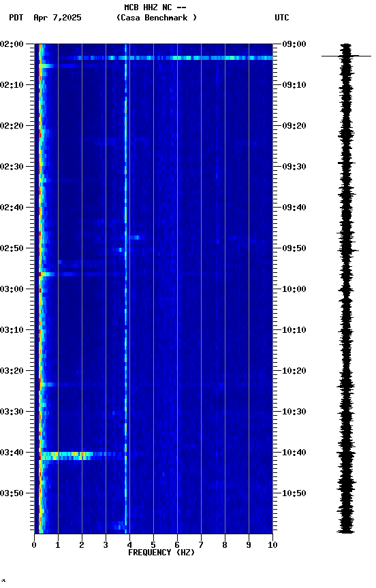The width and height of the screenshot is (376, 588).
Task: Click the '03:30' PDT time label
Action: pyautogui.click(x=12, y=412)
